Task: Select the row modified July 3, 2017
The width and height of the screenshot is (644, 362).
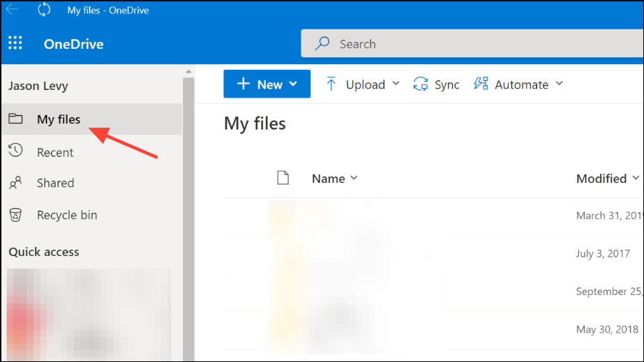Action: (x=433, y=254)
